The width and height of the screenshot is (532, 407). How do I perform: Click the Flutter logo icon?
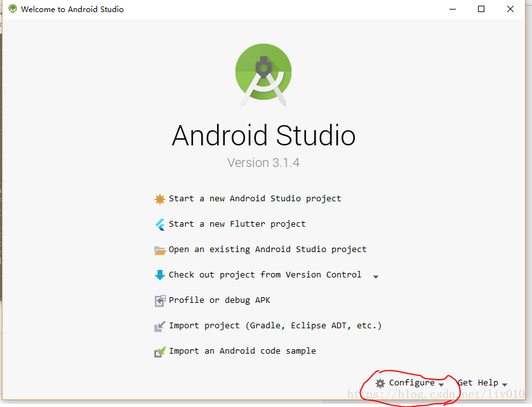[x=159, y=224]
